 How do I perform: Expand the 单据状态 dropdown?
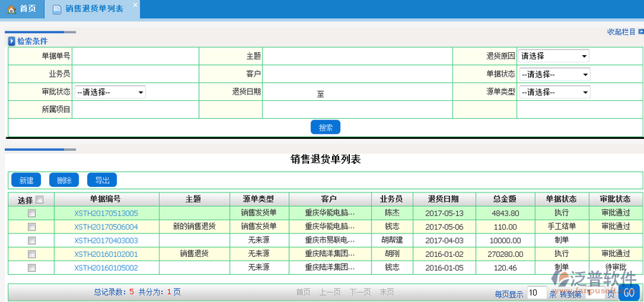coord(554,74)
